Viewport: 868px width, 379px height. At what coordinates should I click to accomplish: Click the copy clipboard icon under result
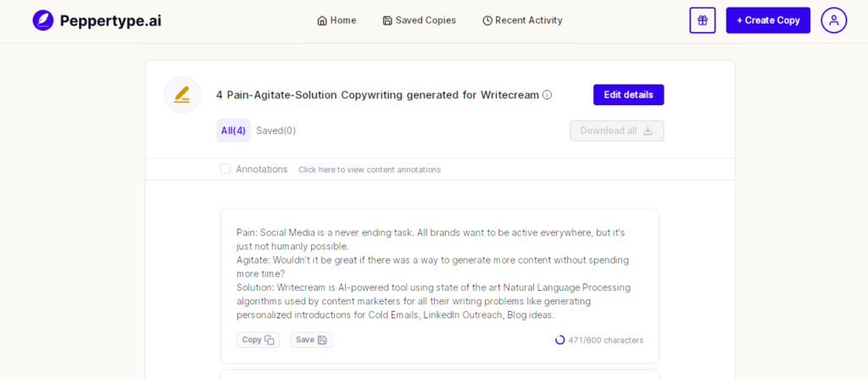(x=270, y=340)
